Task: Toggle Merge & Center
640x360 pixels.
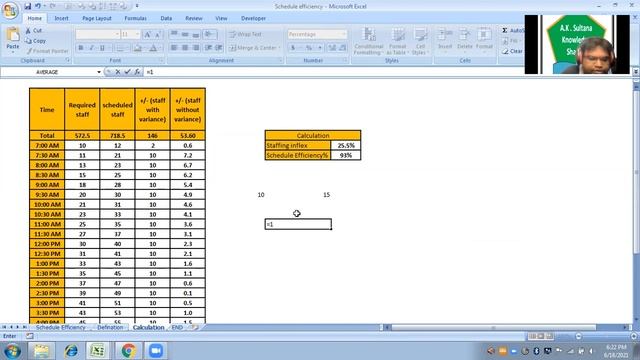Action: (253, 48)
